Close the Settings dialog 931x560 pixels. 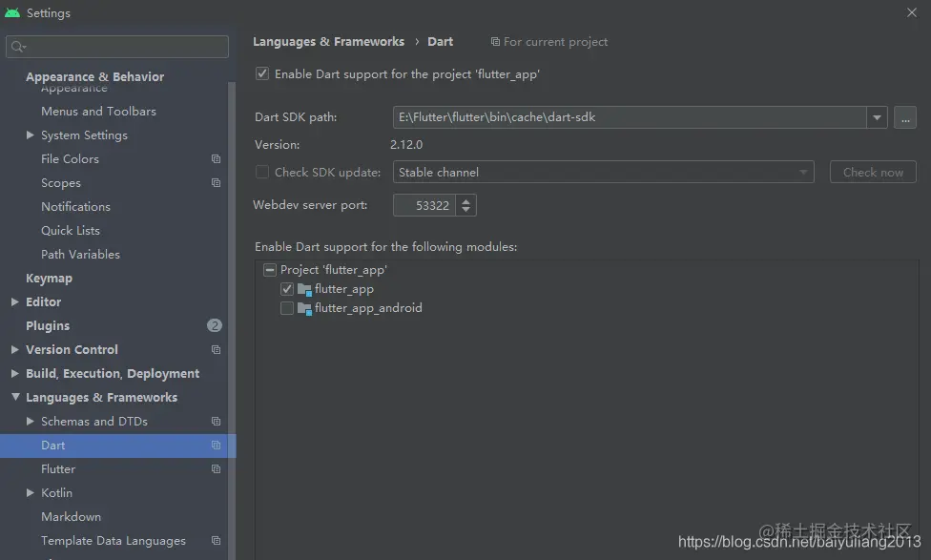pos(912,12)
